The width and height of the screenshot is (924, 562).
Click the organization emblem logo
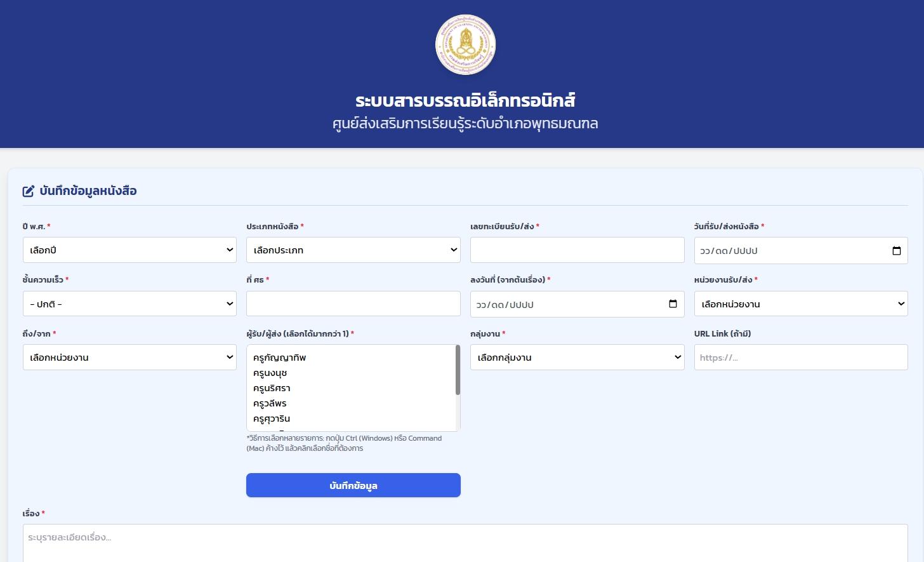[x=465, y=44]
